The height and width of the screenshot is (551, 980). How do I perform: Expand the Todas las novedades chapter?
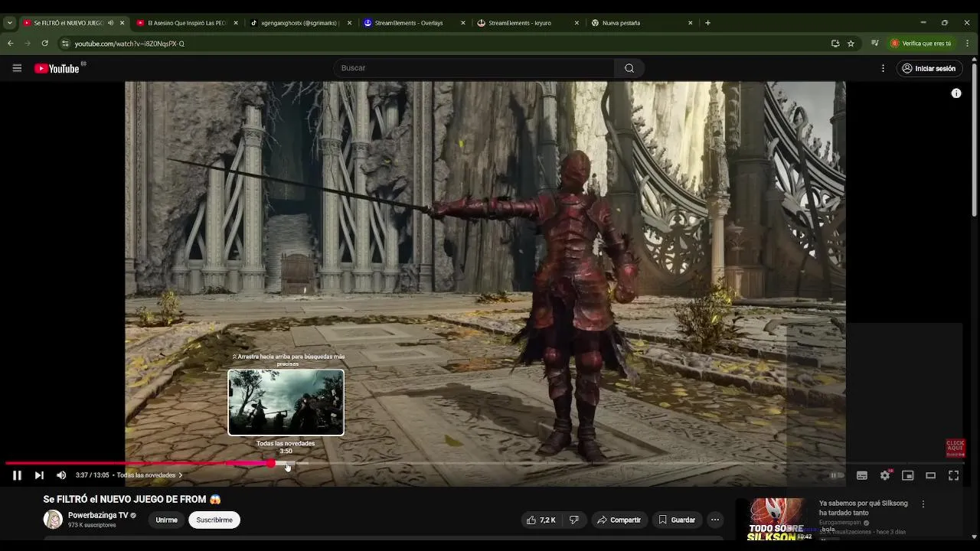coord(149,475)
